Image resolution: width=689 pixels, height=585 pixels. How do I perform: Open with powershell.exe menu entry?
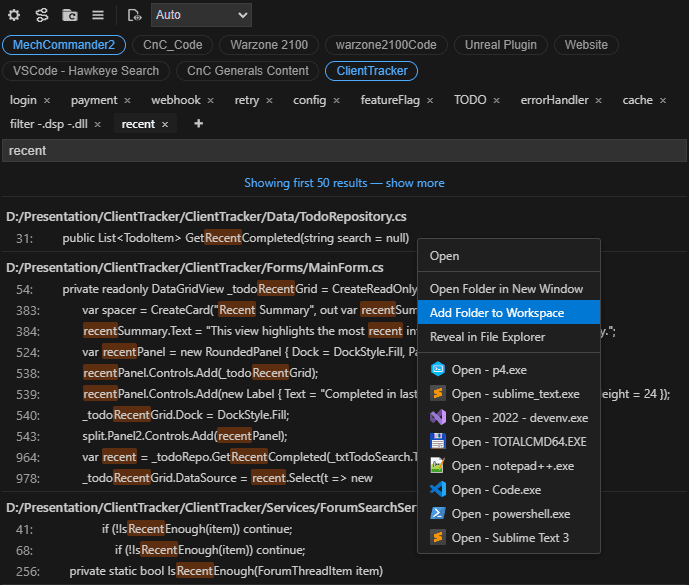(509, 514)
